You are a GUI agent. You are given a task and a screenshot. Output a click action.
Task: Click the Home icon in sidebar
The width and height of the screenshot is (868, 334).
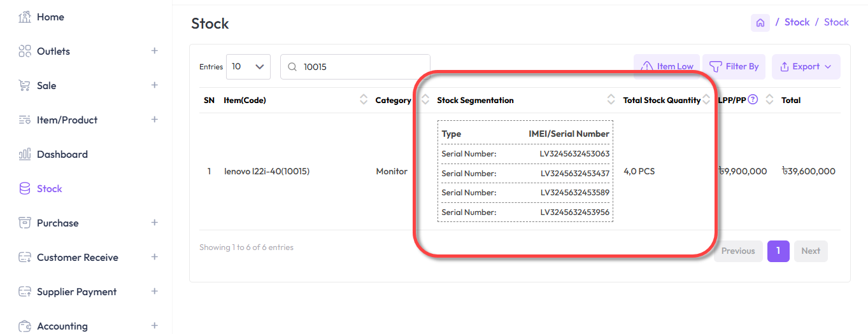tap(25, 17)
